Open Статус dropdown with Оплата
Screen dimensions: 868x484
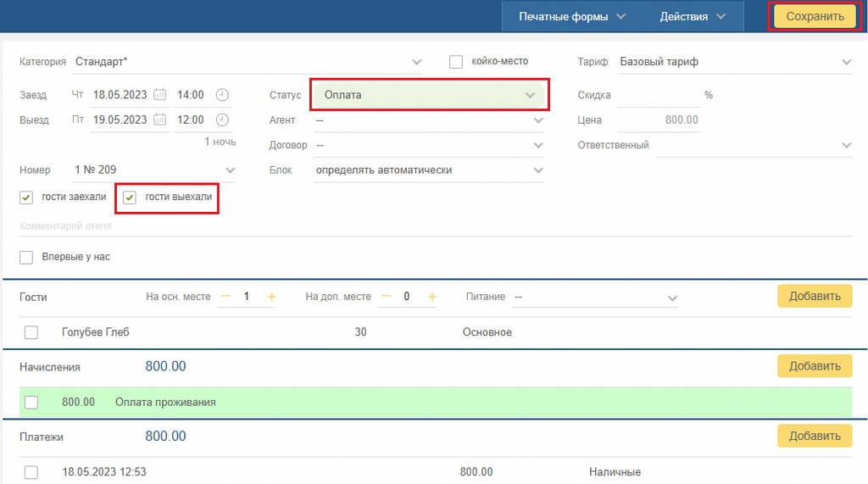tap(429, 95)
